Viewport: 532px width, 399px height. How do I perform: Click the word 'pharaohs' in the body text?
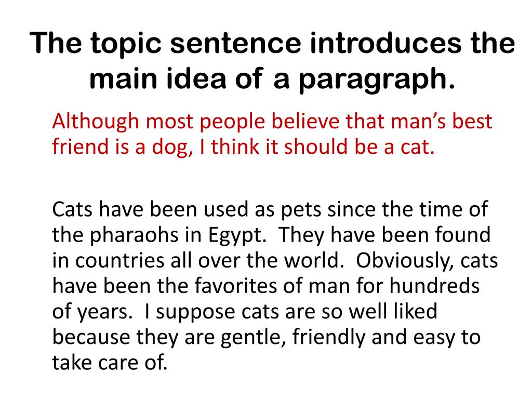coord(134,236)
